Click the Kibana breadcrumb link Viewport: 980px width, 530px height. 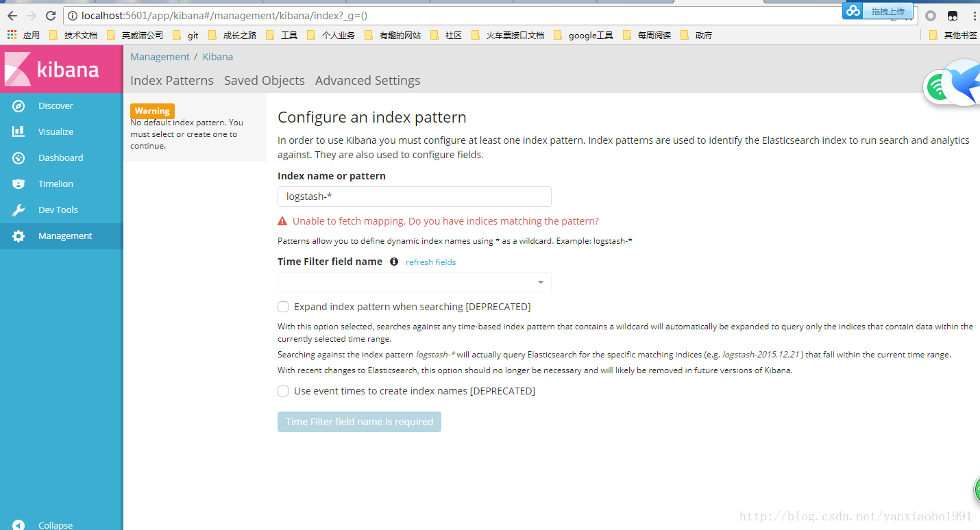pos(218,57)
